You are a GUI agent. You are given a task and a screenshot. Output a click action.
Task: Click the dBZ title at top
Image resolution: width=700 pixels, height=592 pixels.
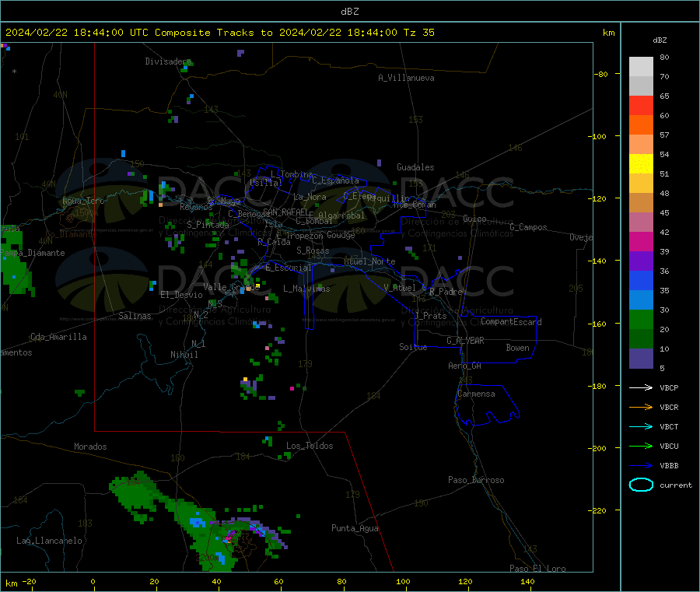coord(349,12)
